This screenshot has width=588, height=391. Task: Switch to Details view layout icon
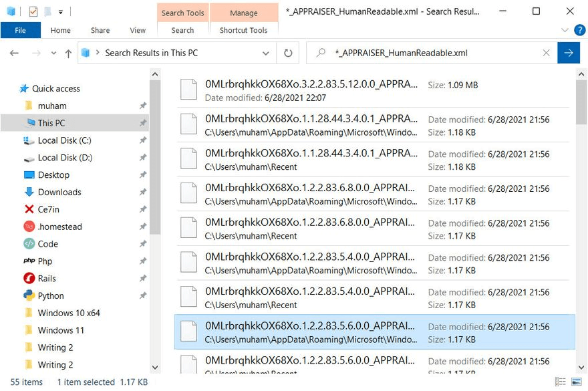561,382
